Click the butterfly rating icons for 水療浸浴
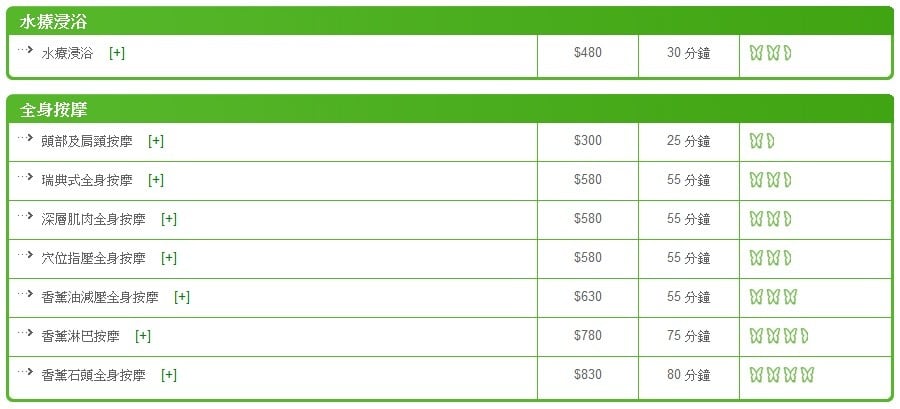 770,53
